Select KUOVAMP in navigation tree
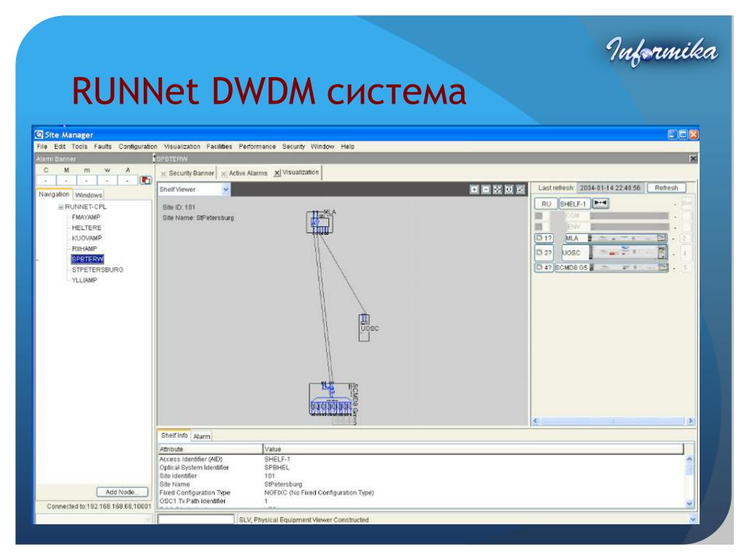The width and height of the screenshot is (747, 560). point(87,238)
